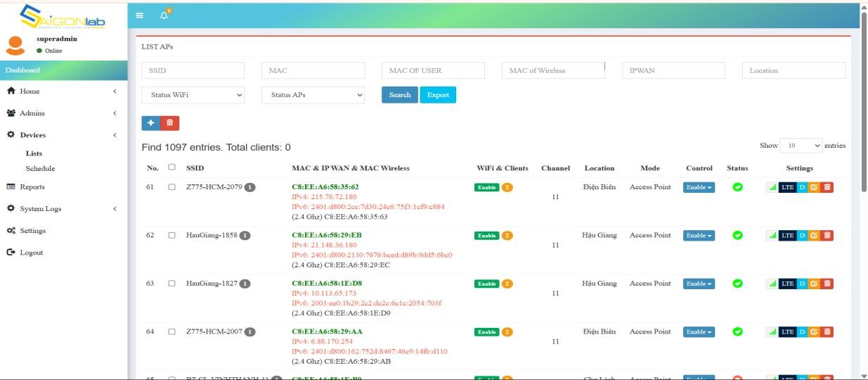Image resolution: width=868 pixels, height=380 pixels.
Task: Open Enable control dropdown for Z775-HCM-2007
Action: [x=699, y=331]
